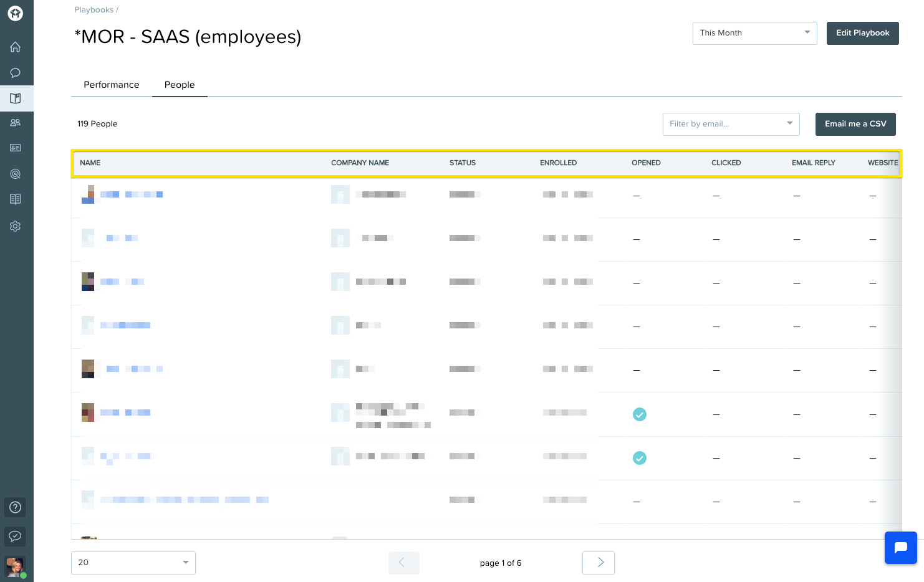
Task: Click the COMPANY NAME column header
Action: coord(360,163)
